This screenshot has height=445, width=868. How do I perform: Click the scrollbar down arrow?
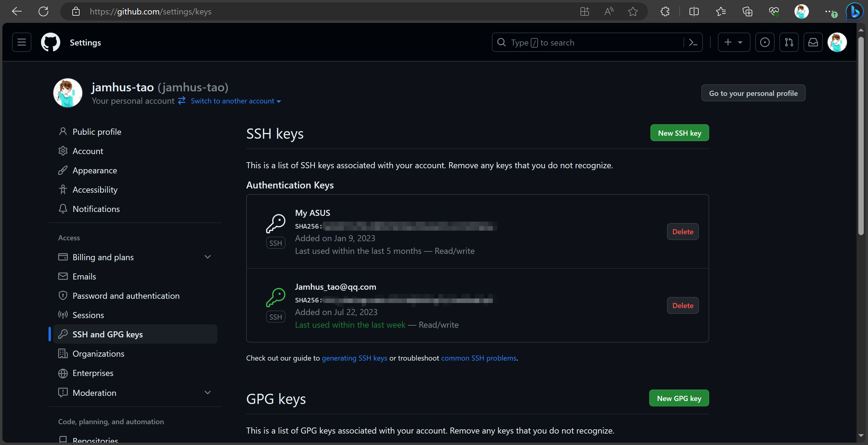(x=861, y=436)
